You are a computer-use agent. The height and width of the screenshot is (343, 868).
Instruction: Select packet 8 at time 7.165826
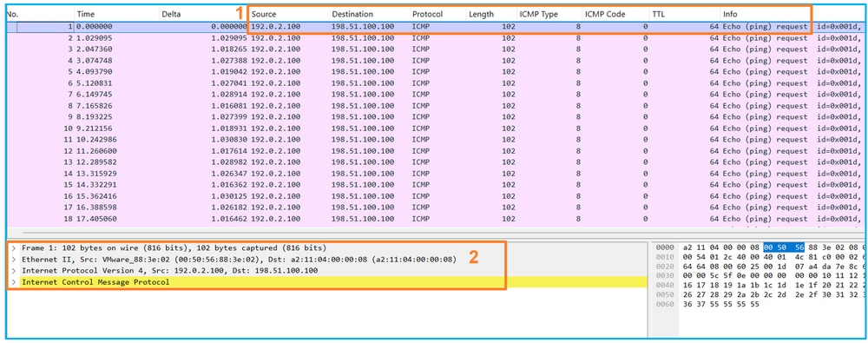pos(437,106)
